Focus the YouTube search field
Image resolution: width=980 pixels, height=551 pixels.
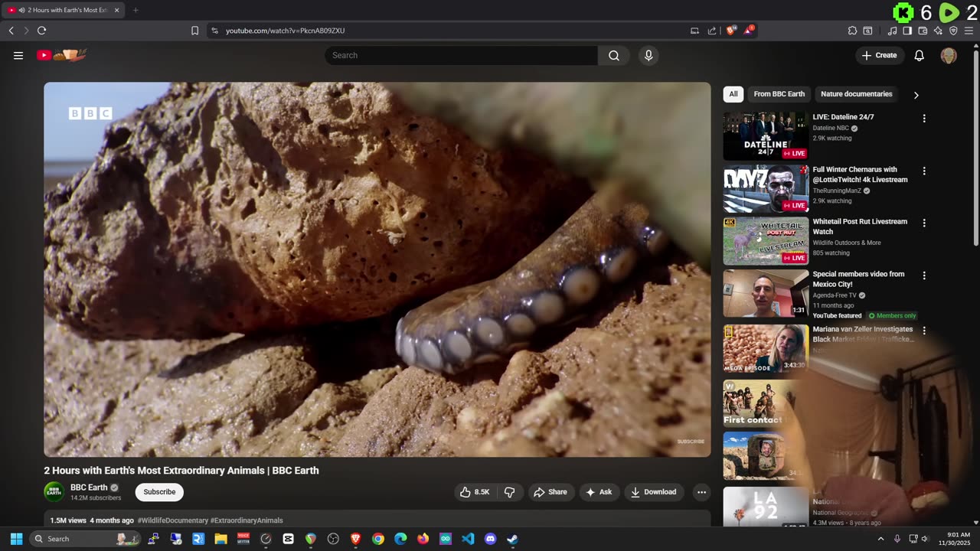tap(461, 55)
